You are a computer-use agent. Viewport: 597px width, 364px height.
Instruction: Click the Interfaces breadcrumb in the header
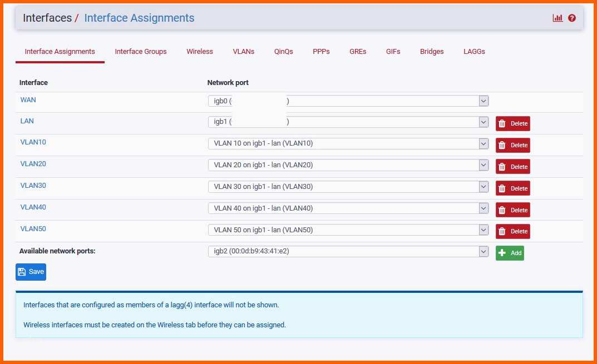point(47,18)
